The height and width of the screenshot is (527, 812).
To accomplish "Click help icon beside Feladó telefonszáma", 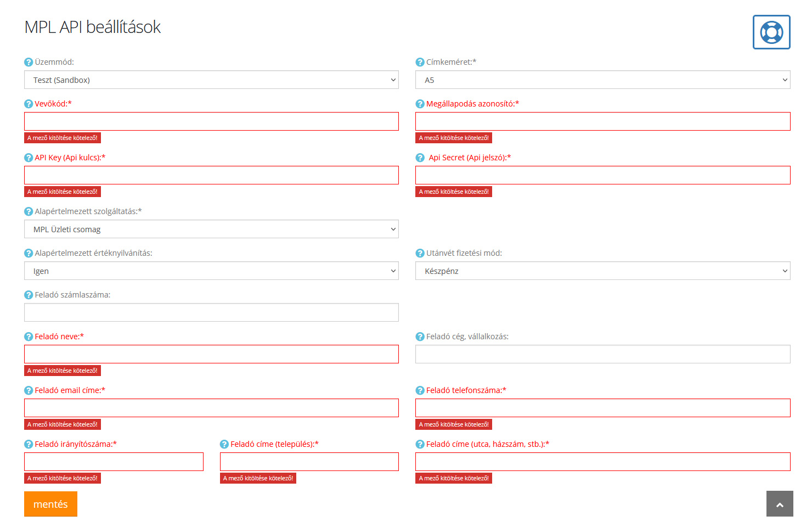I will (420, 390).
